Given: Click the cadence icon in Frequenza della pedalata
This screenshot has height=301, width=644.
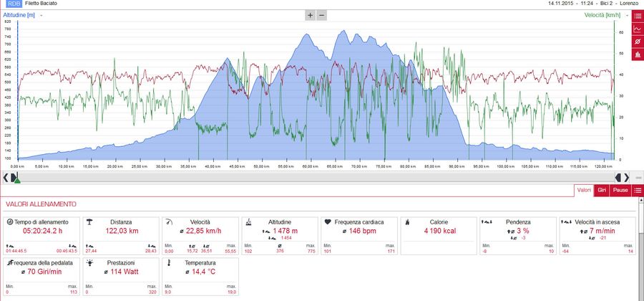Looking at the screenshot, I should tap(10, 263).
